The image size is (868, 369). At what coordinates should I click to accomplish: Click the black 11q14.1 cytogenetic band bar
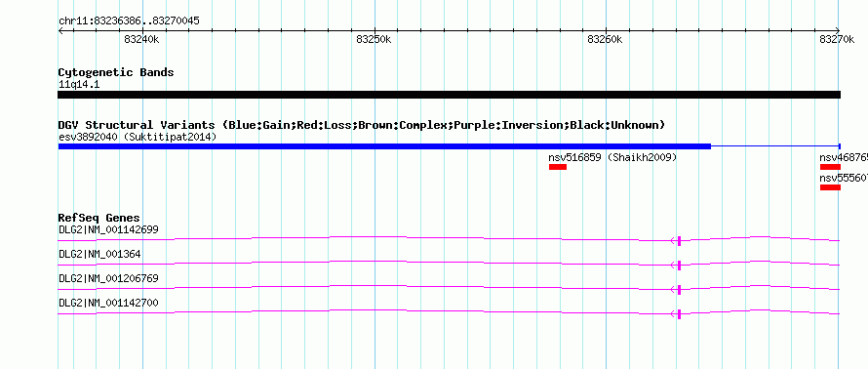point(449,95)
